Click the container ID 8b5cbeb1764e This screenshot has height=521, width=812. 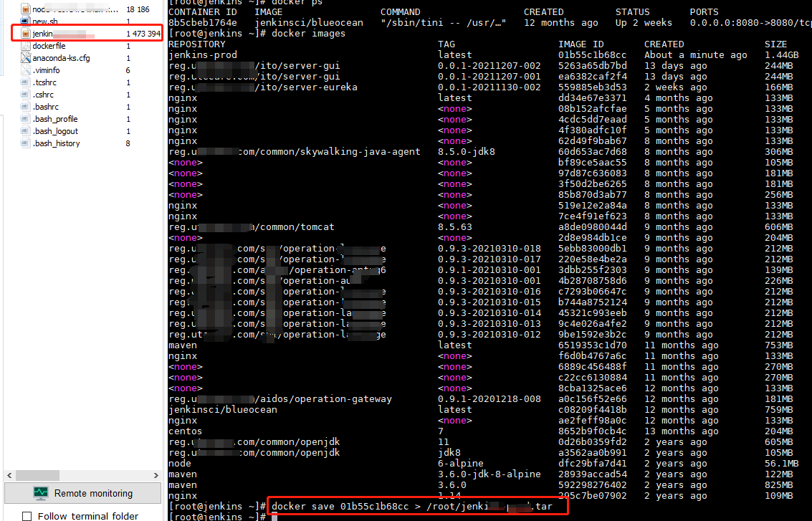click(x=203, y=23)
